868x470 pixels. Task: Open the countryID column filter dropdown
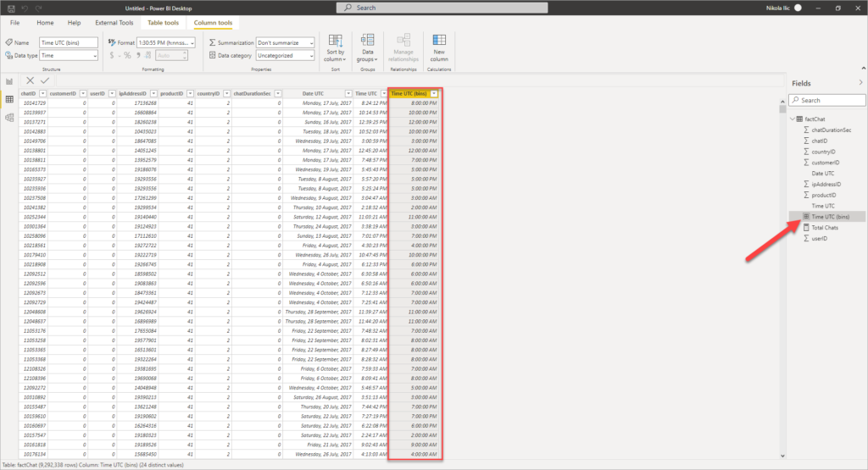226,93
